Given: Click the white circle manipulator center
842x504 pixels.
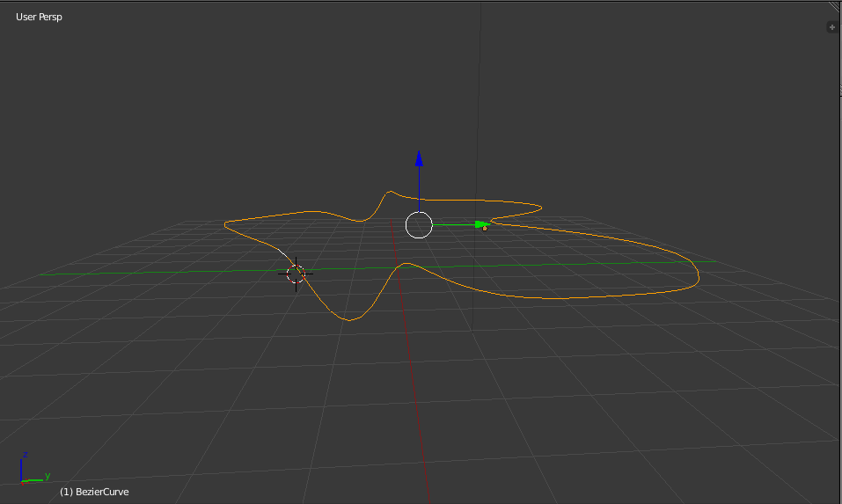Looking at the screenshot, I should (x=419, y=225).
